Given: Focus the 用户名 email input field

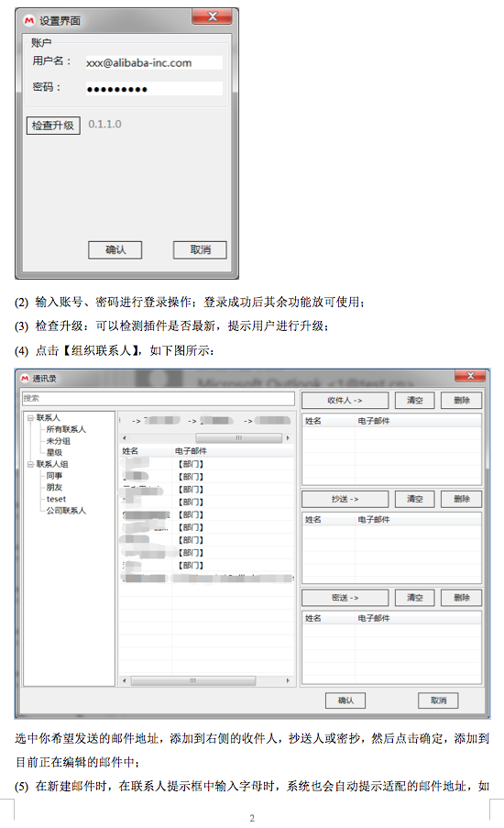Looking at the screenshot, I should click(154, 63).
